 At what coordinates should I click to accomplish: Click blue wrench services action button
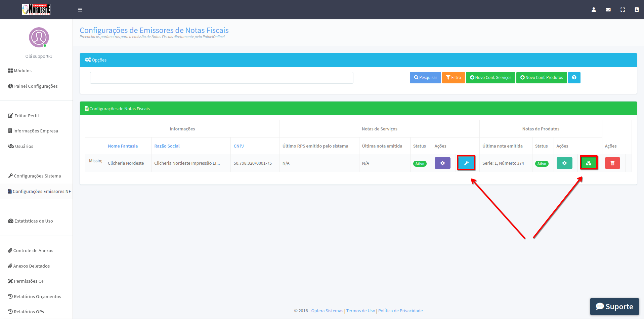466,163
